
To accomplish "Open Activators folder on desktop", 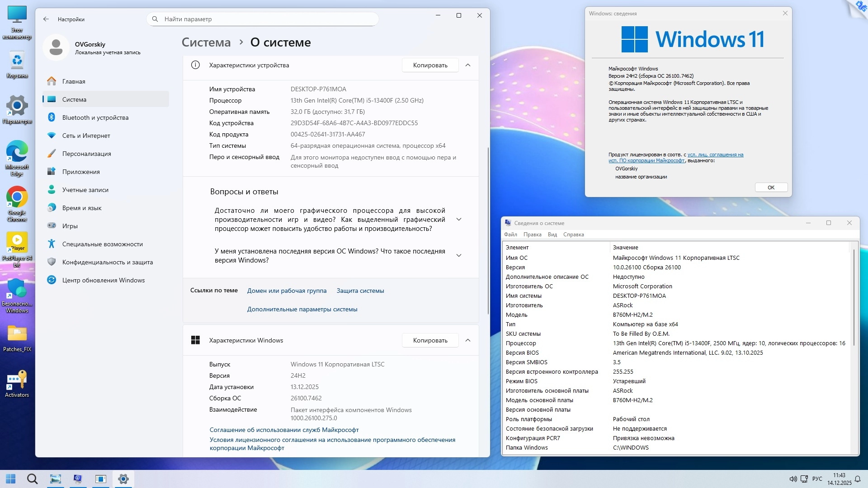I will point(17,380).
